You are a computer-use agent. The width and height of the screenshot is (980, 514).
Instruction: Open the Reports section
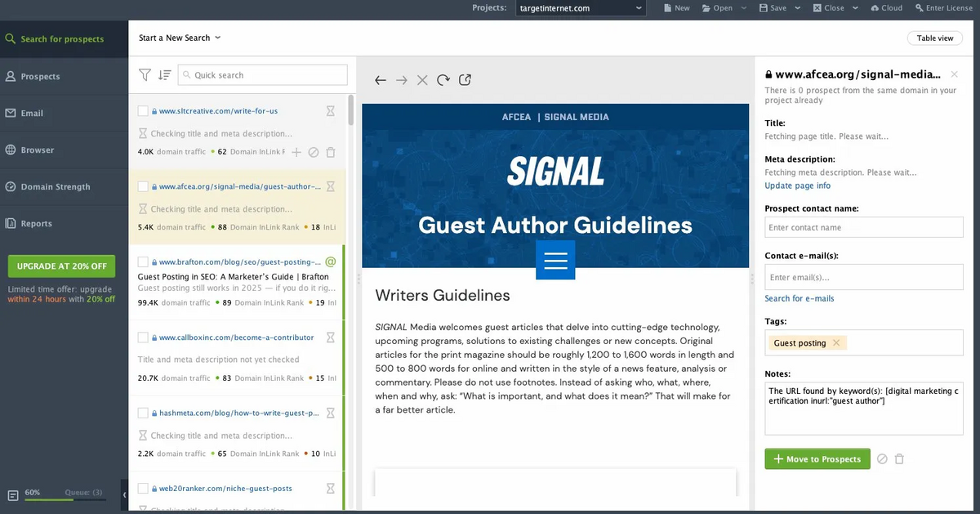pyautogui.click(x=64, y=223)
